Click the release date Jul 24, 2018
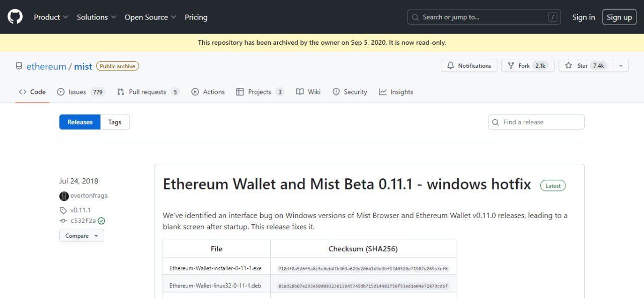 (x=79, y=181)
